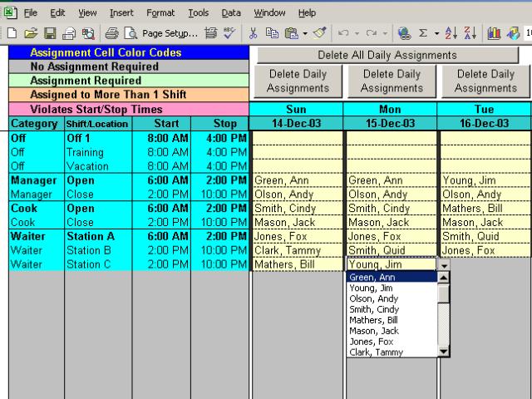Copy selection with copy icon

click(x=272, y=33)
